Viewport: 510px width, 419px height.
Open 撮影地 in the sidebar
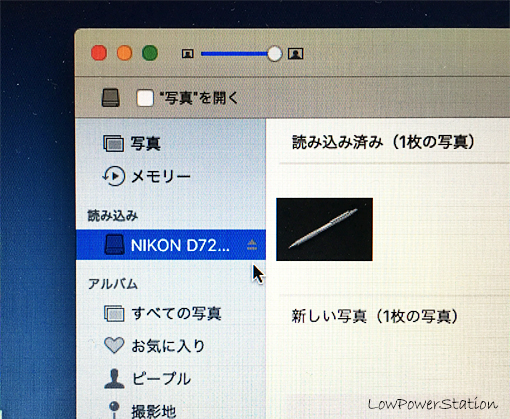[x=171, y=410]
